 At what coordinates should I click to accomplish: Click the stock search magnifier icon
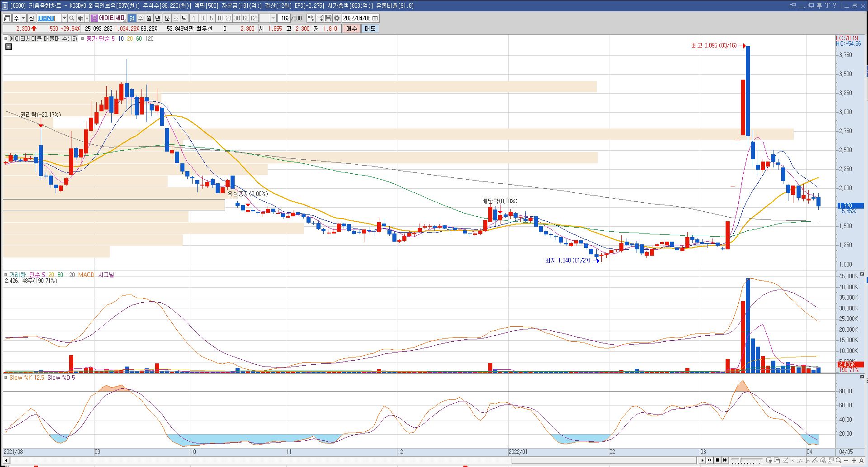pyautogui.click(x=71, y=18)
